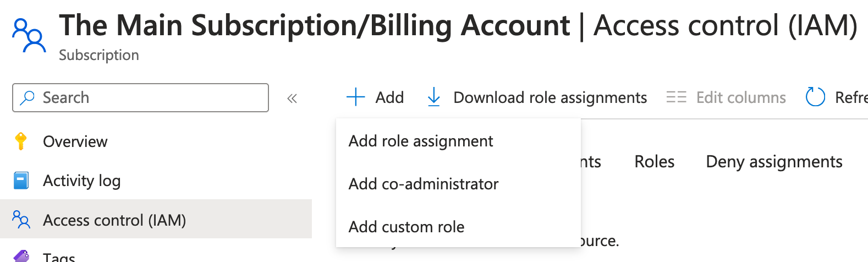The image size is (868, 262).
Task: Collapse the sidebar with the double chevron
Action: click(x=292, y=99)
